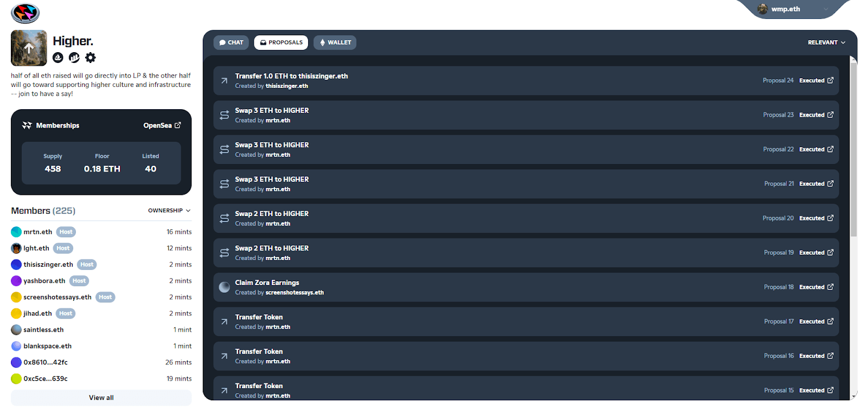Click Executed status on Proposal 20

[x=812, y=218]
